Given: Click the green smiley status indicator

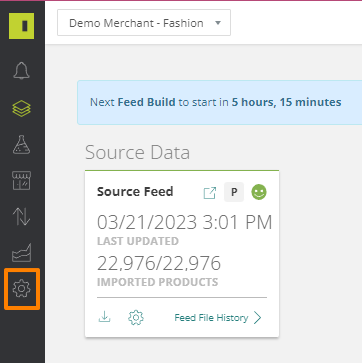Looking at the screenshot, I should [x=259, y=192].
